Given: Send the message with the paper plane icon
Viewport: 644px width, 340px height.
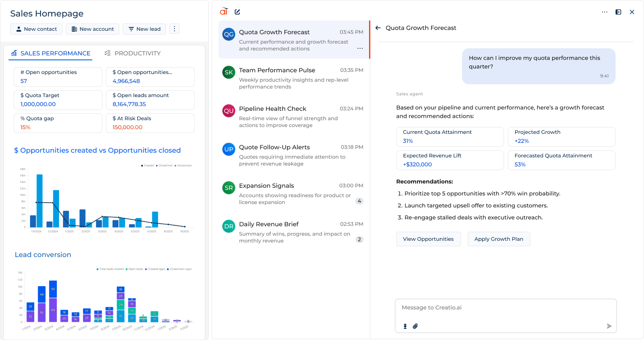Looking at the screenshot, I should pyautogui.click(x=609, y=326).
